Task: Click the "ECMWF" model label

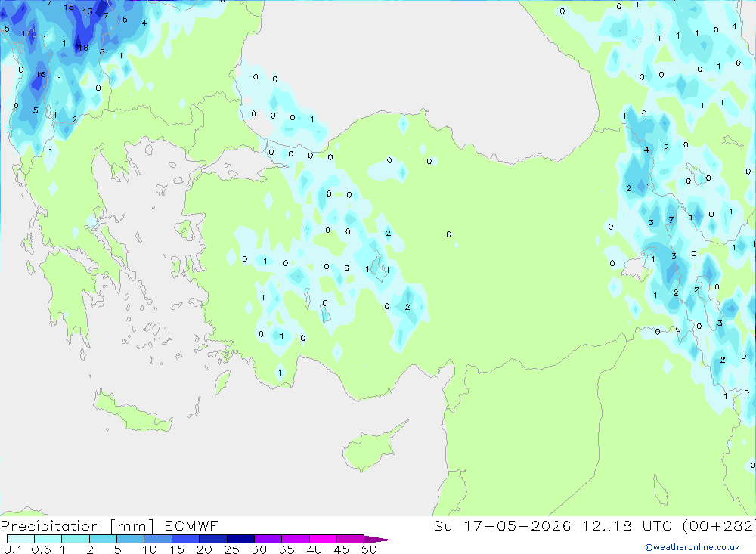Action: 191,525
